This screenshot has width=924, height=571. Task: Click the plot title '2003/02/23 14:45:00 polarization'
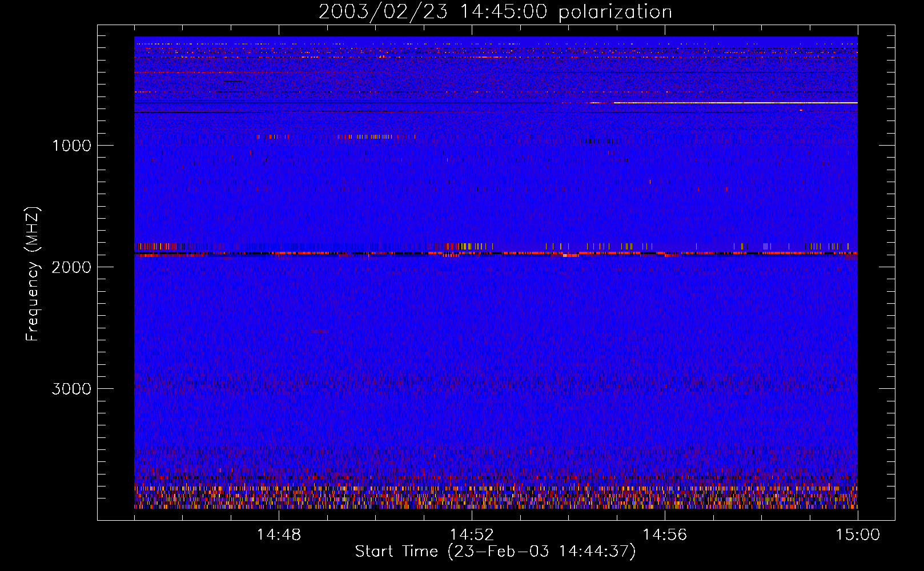[495, 12]
